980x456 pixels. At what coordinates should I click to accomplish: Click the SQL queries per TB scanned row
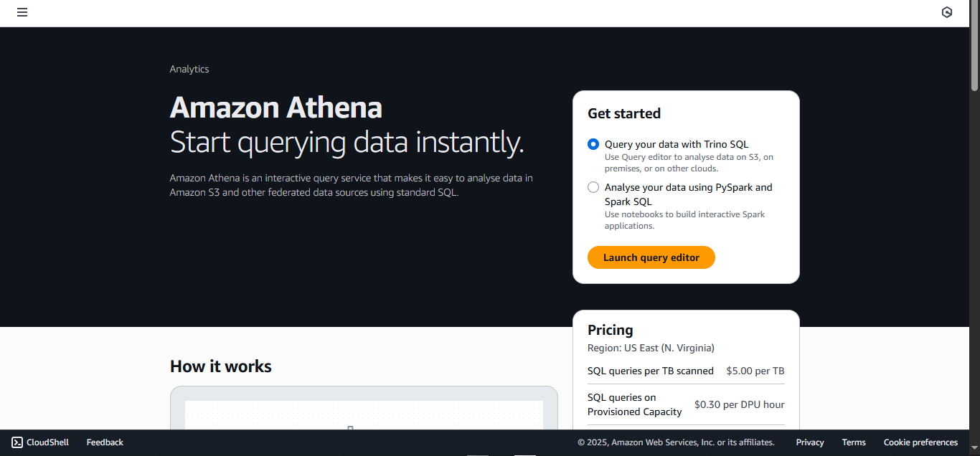point(686,371)
